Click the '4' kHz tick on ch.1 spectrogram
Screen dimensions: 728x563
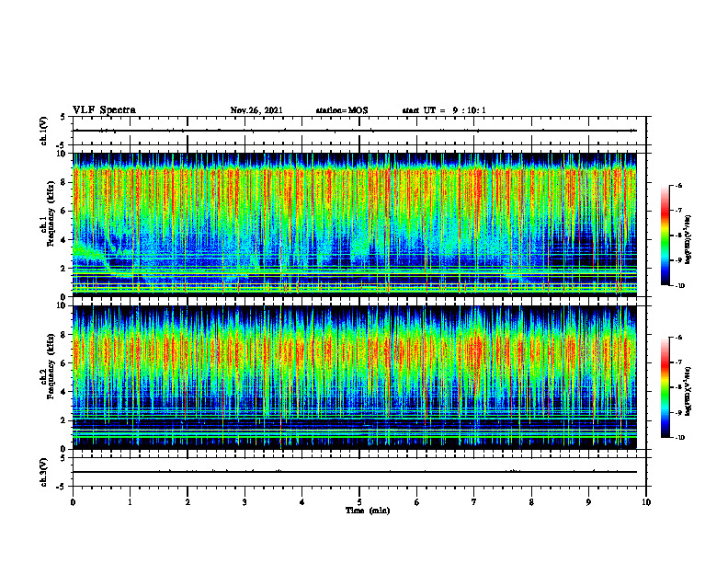[x=64, y=240]
